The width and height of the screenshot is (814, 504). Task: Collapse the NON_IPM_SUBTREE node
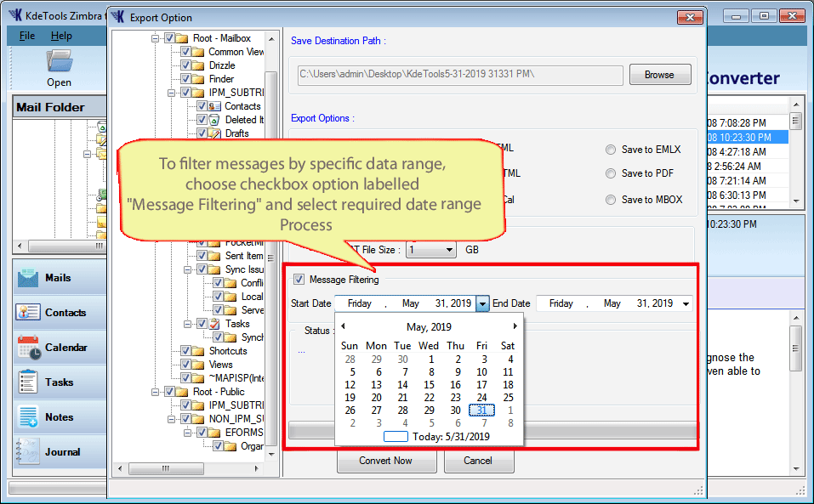171,419
